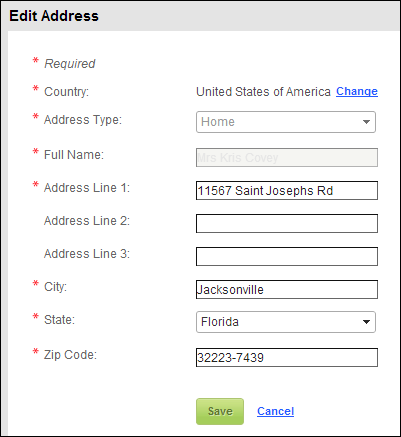401x437 pixels.
Task: Click the 'Address Line 1:' label text
Action: [87, 188]
